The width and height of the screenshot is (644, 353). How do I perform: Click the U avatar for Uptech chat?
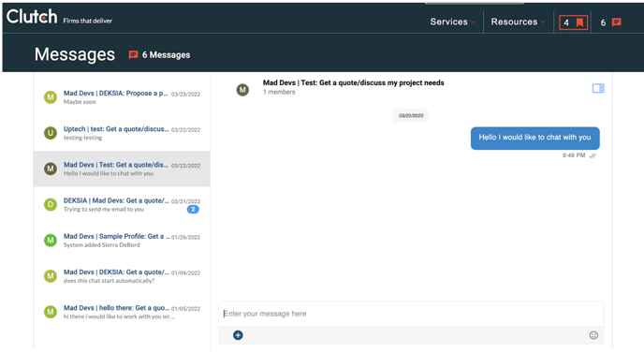tap(51, 133)
